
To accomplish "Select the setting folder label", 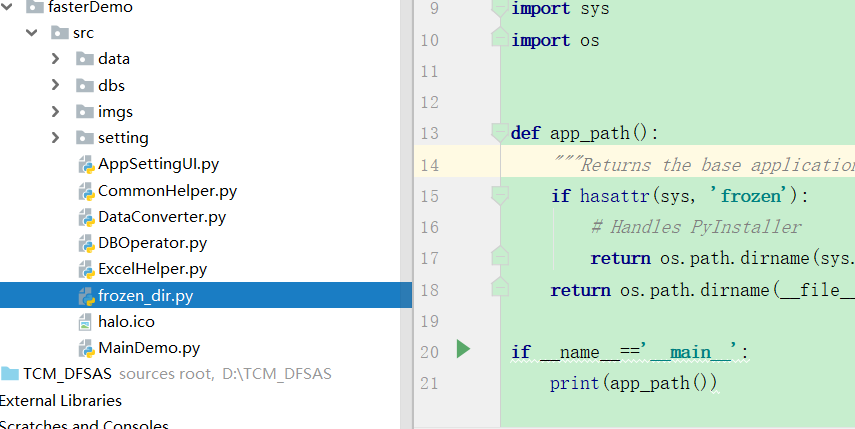I will click(x=123, y=138).
